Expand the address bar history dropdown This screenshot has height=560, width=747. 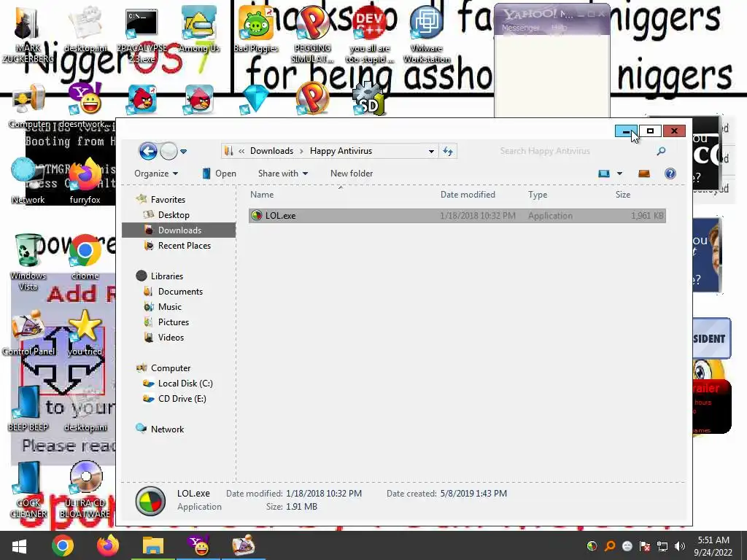click(x=431, y=152)
